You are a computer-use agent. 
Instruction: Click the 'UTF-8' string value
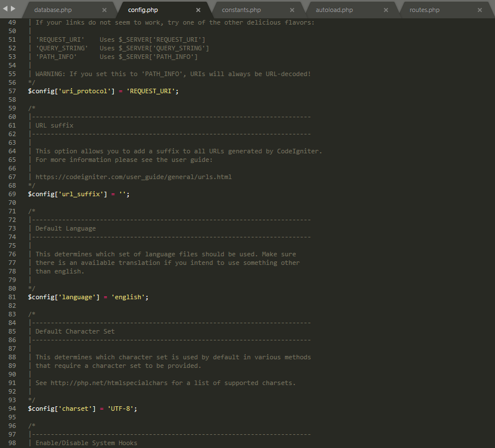[120, 409]
